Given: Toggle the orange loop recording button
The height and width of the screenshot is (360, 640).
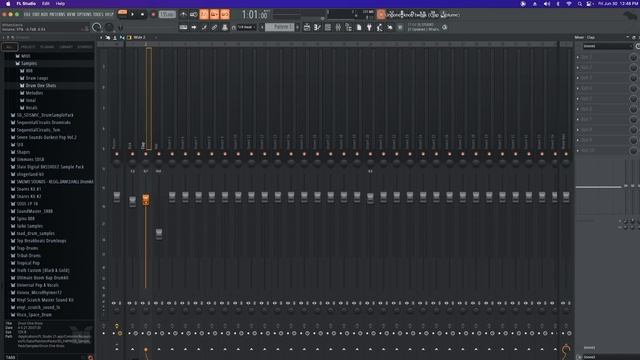Looking at the screenshot, I should tap(225, 14).
